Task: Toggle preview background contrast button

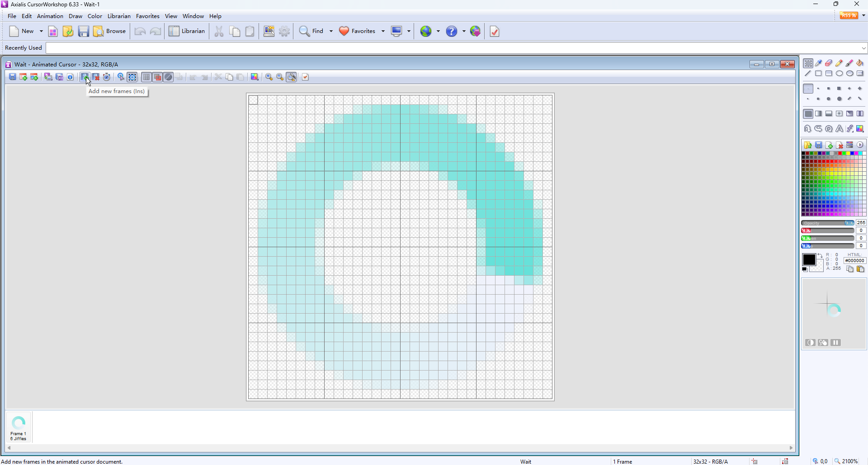Action: (x=810, y=343)
